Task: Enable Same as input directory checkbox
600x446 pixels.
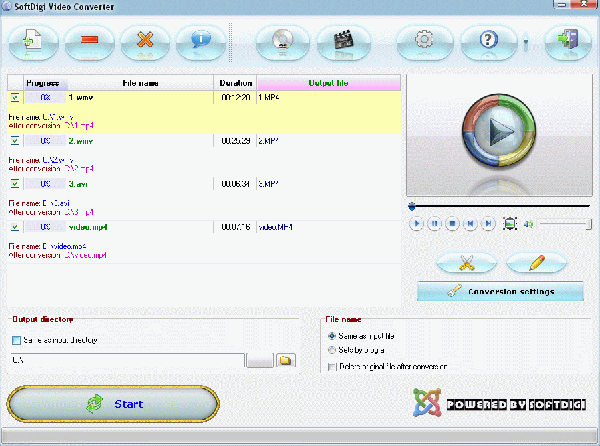Action: pyautogui.click(x=15, y=341)
